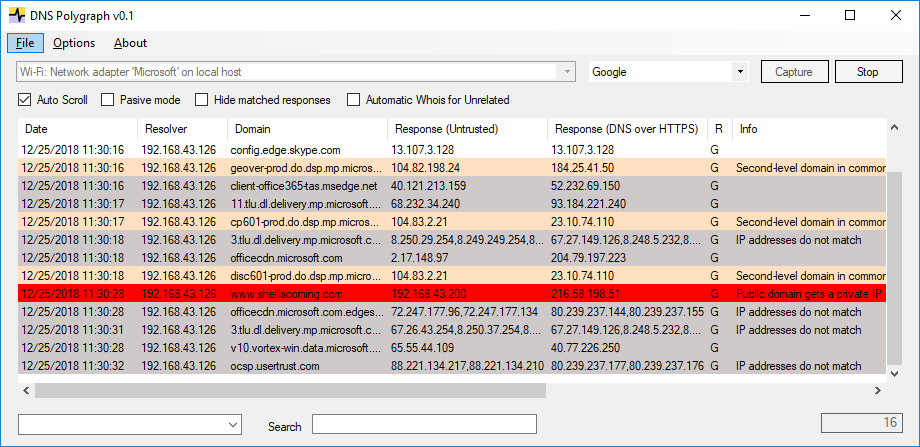Open the File menu
The image size is (920, 447).
point(25,43)
